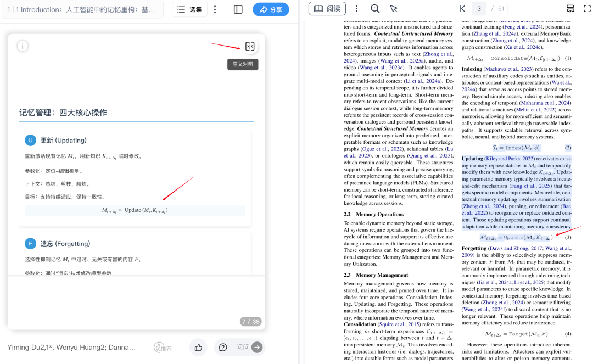Open the reader more options menu
This screenshot has width=593, height=364.
click(x=356, y=8)
